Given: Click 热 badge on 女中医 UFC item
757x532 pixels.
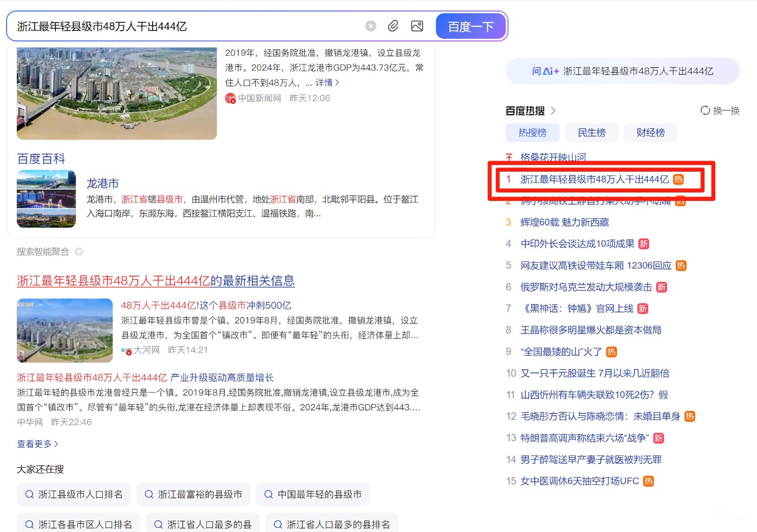Looking at the screenshot, I should tap(649, 481).
